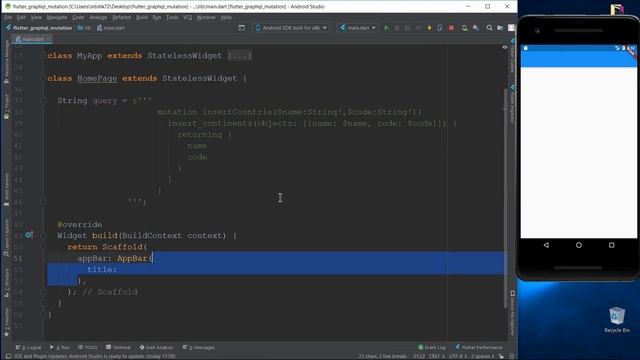
Task: Collapse the build method fold marker
Action: 43,236
